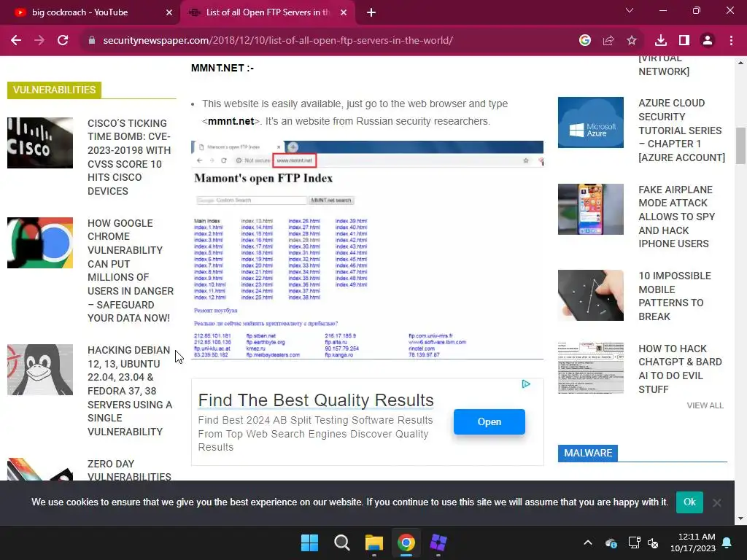Click the Mamont's open FTP Index screenshot
This screenshot has width=747, height=560.
[x=368, y=250]
